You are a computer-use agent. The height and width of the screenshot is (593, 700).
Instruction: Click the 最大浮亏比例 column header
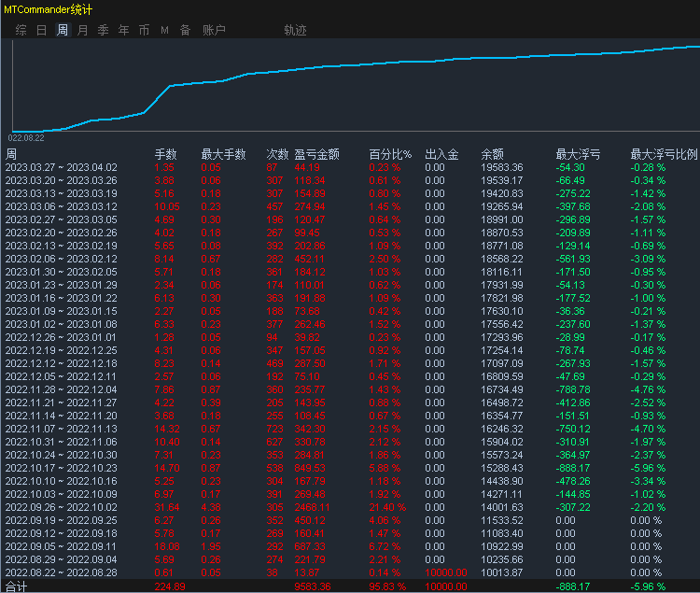pos(664,154)
